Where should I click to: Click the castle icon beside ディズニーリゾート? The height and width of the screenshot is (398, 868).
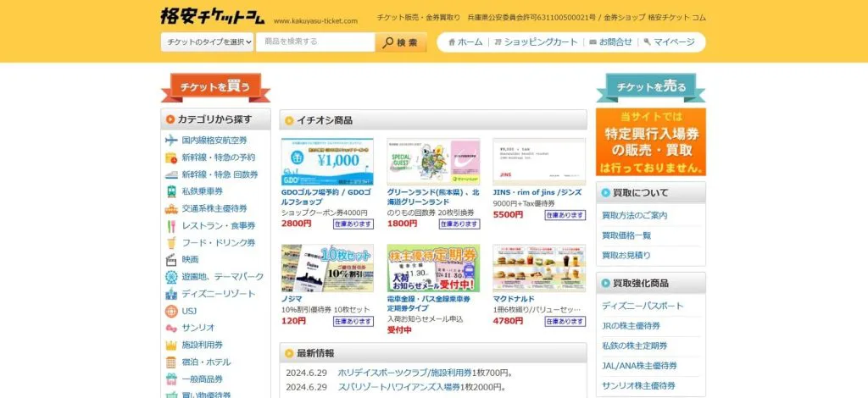171,294
